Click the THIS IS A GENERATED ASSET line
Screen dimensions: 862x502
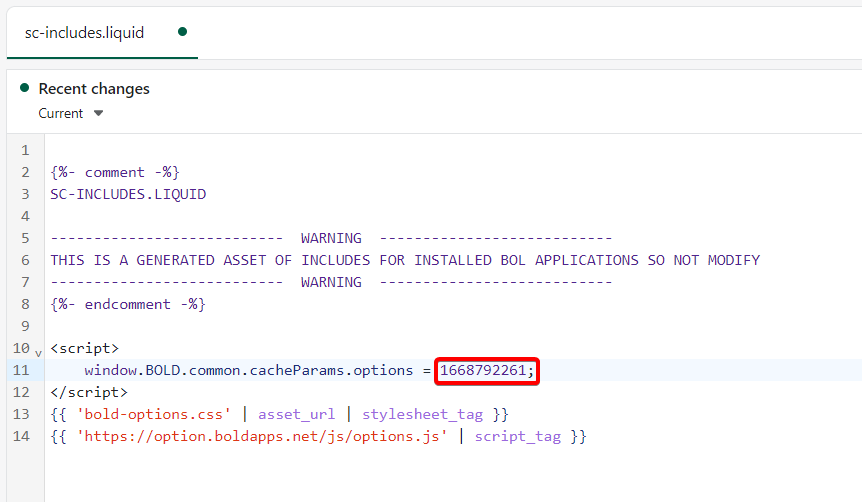pyautogui.click(x=405, y=260)
